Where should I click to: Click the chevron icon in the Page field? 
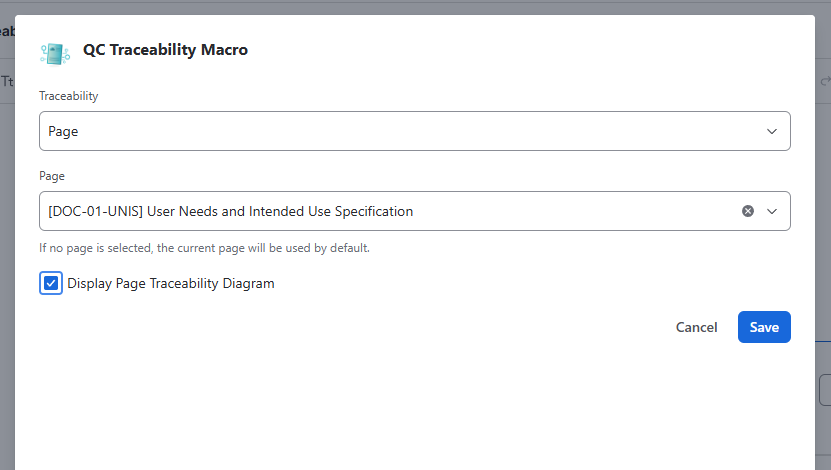pyautogui.click(x=772, y=211)
